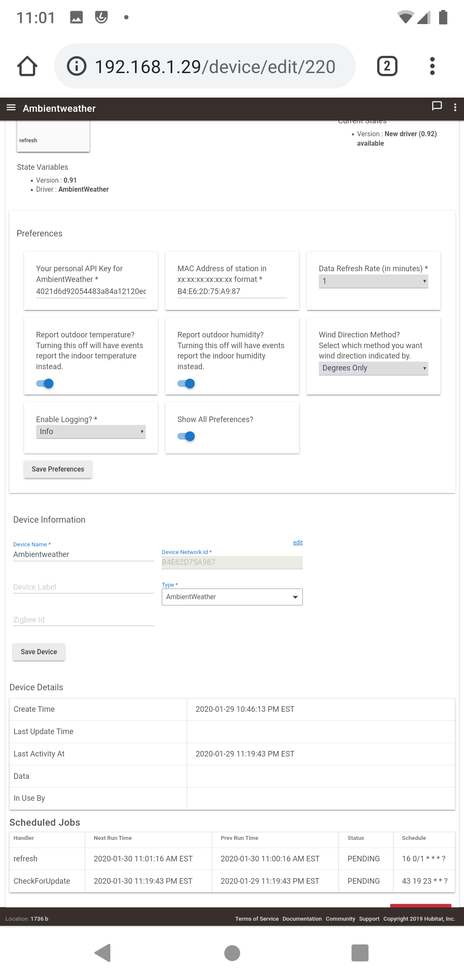Select the refresh scheduled job row
This screenshot has width=464, height=980.
232,859
